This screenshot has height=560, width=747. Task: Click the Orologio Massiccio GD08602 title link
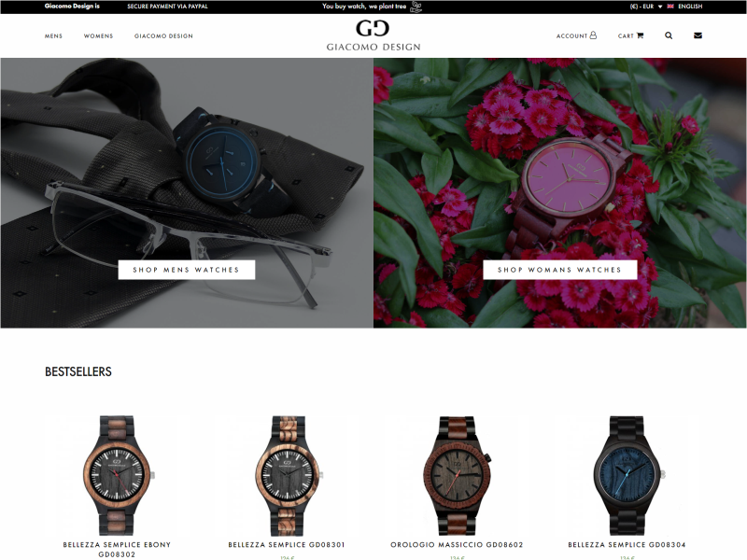tap(457, 545)
